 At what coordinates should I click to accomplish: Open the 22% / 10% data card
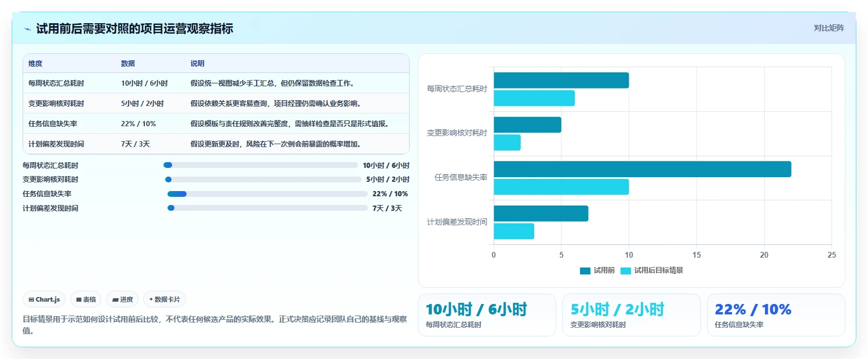tap(776, 315)
